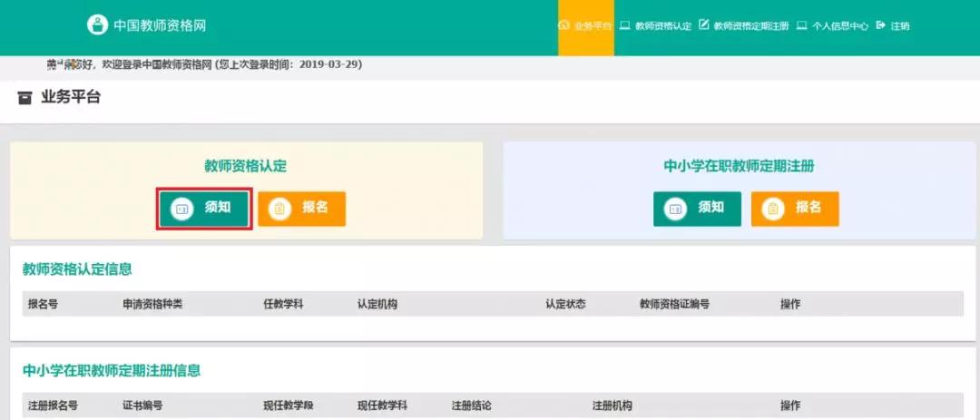
Task: Click the 注册结论 column header
Action: click(x=471, y=405)
